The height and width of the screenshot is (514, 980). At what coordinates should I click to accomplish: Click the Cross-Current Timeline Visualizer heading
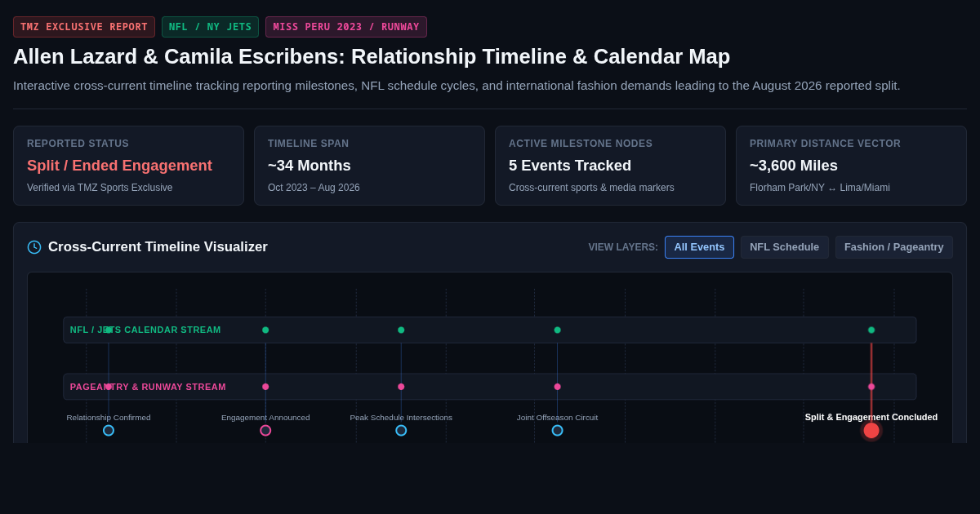[x=158, y=247]
